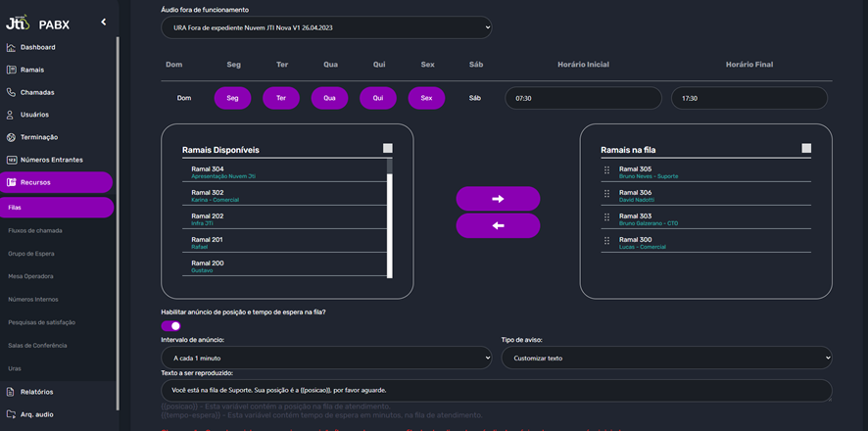Click the Chamadas phone icon
The width and height of the screenshot is (868, 431).
[x=11, y=92]
